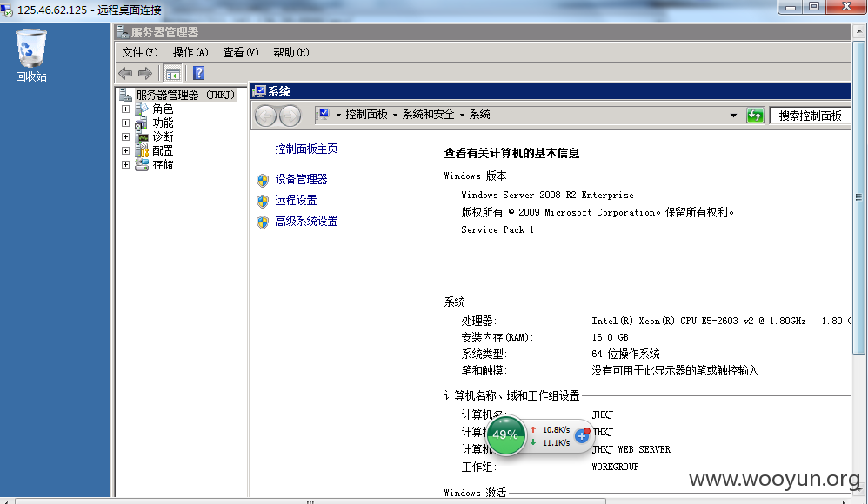Click the vertical scrollbar up arrow

(x=858, y=32)
